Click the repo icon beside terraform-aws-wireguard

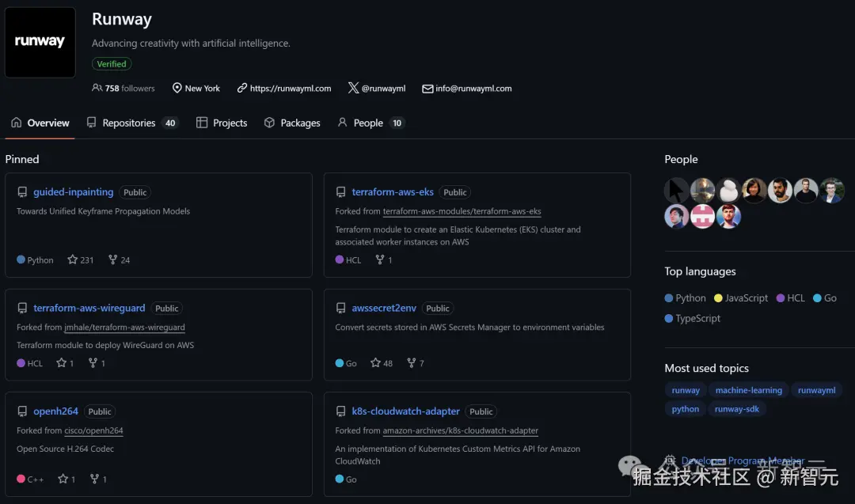pyautogui.click(x=22, y=309)
